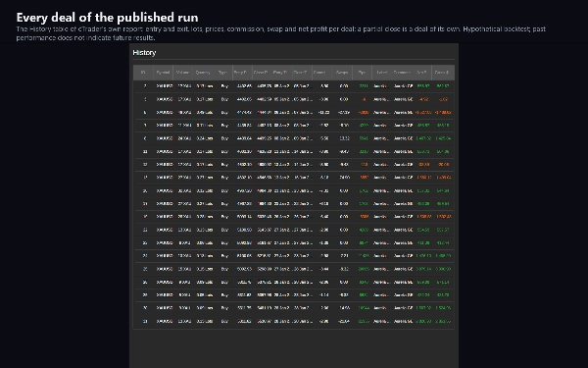Click the subtitle about cTrader's History table
This screenshot has width=588, height=368.
pyautogui.click(x=281, y=33)
